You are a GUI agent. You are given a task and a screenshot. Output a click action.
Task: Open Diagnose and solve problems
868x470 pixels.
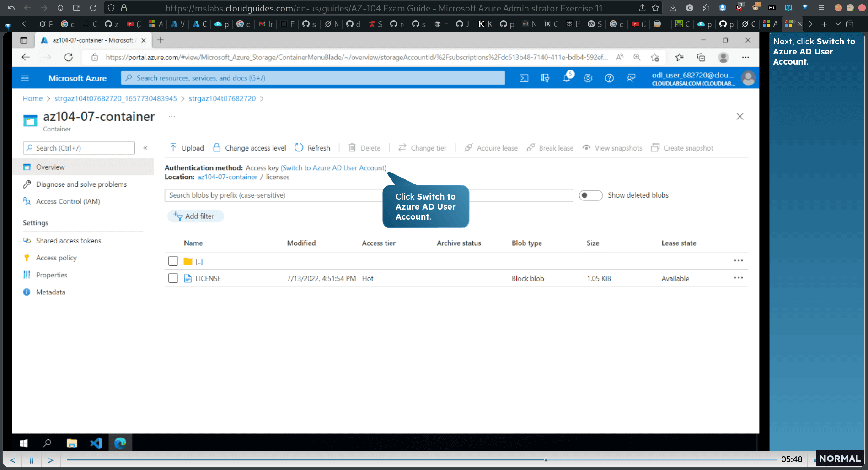[81, 184]
